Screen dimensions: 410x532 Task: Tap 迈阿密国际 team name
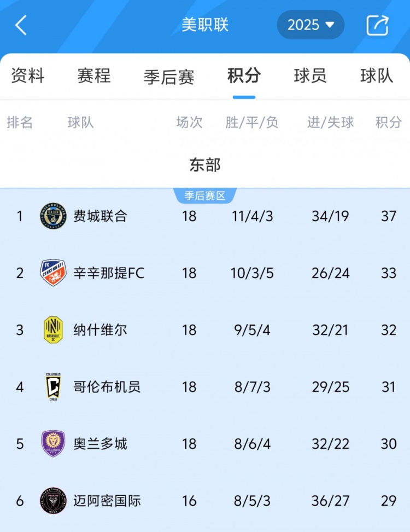pyautogui.click(x=107, y=501)
